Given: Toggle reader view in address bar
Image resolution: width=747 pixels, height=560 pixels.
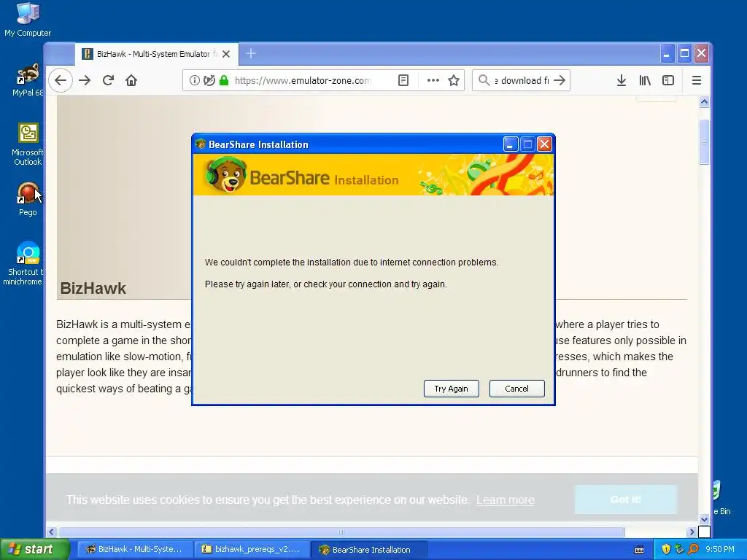Looking at the screenshot, I should tap(403, 80).
